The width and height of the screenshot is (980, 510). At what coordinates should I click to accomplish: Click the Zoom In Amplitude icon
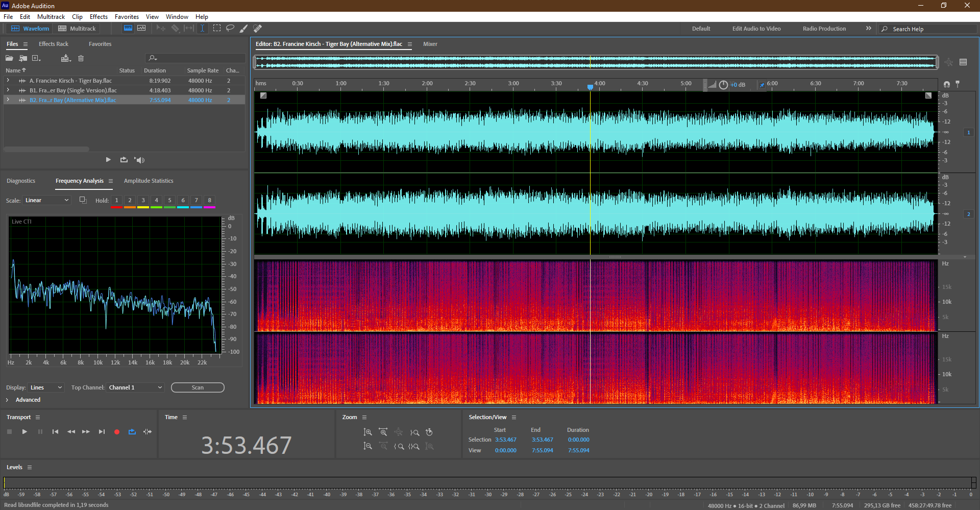(367, 432)
